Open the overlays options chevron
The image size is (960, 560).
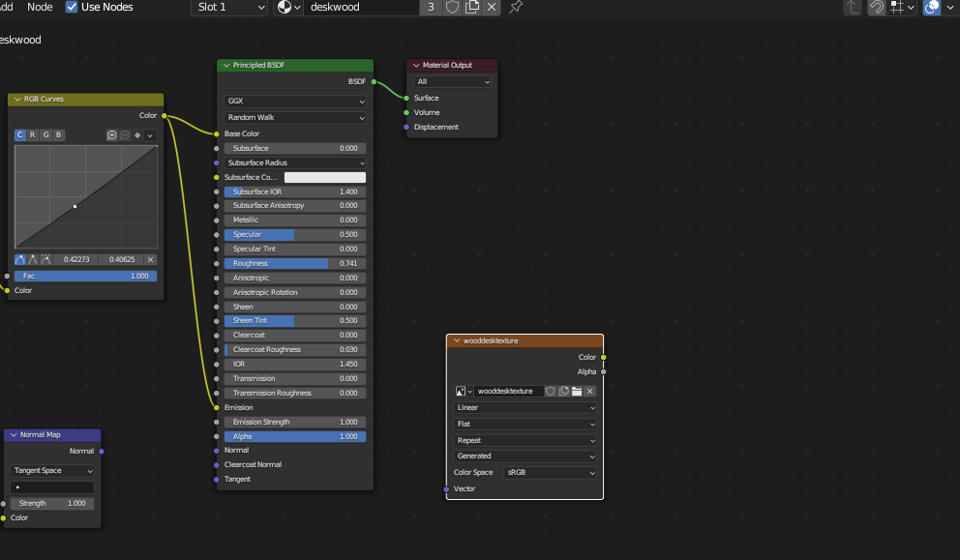(949, 8)
